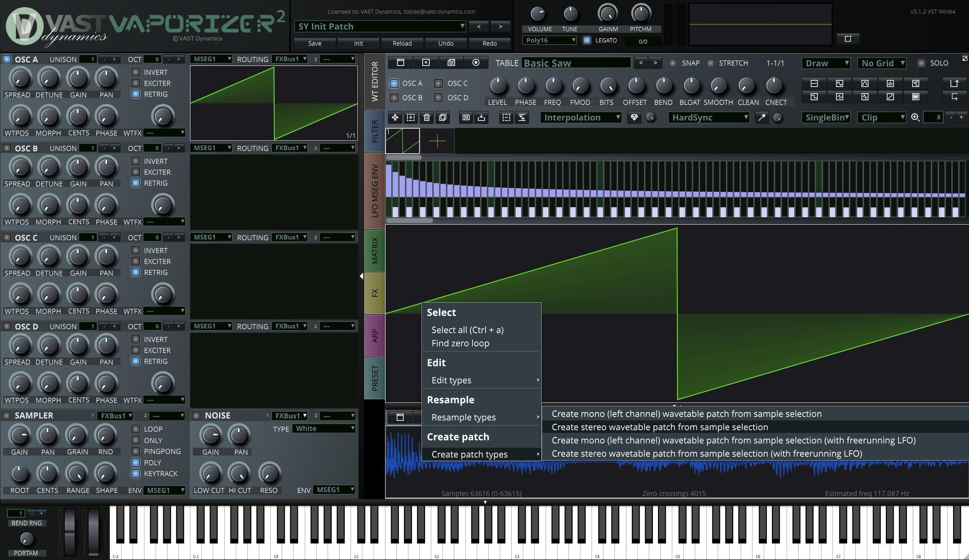Expand the Draw mode dropdown
969x560 pixels.
[x=826, y=63]
